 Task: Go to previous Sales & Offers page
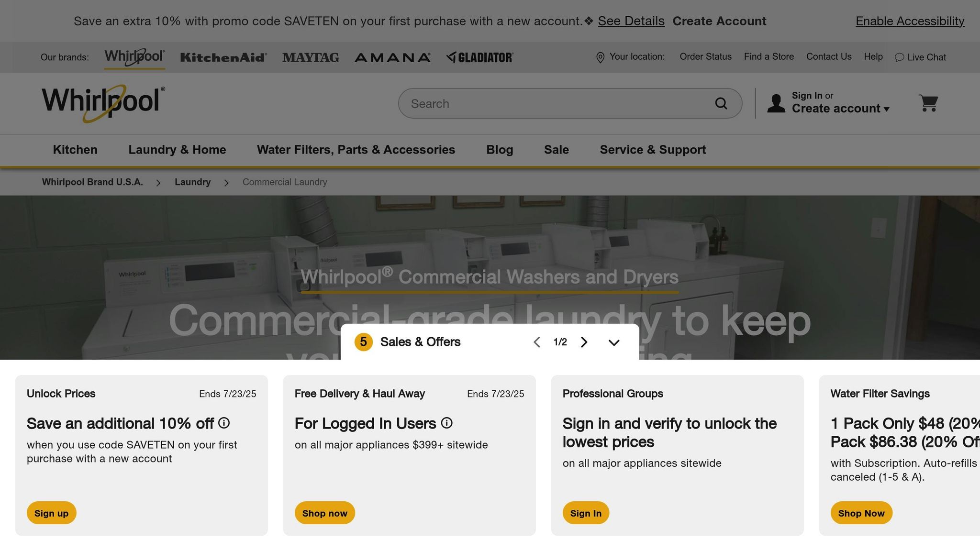537,342
